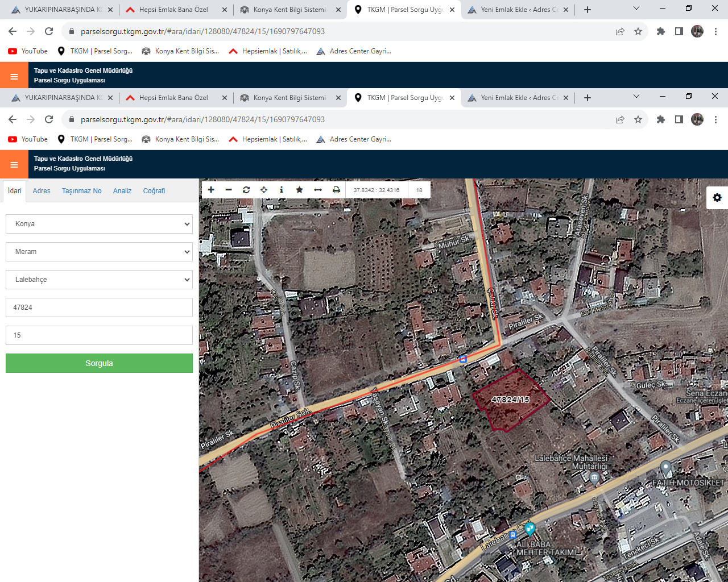Select the info tool in map toolbar
728x582 pixels.
point(282,190)
